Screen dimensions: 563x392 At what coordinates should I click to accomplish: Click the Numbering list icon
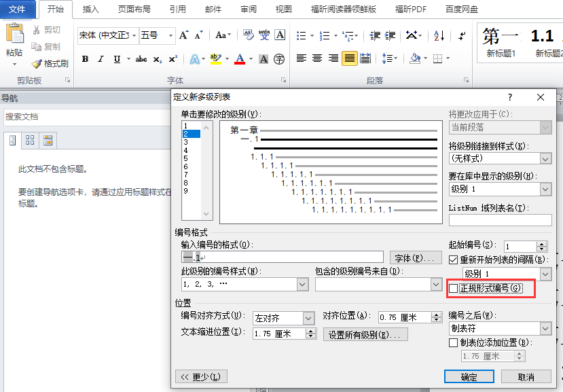pyautogui.click(x=325, y=35)
